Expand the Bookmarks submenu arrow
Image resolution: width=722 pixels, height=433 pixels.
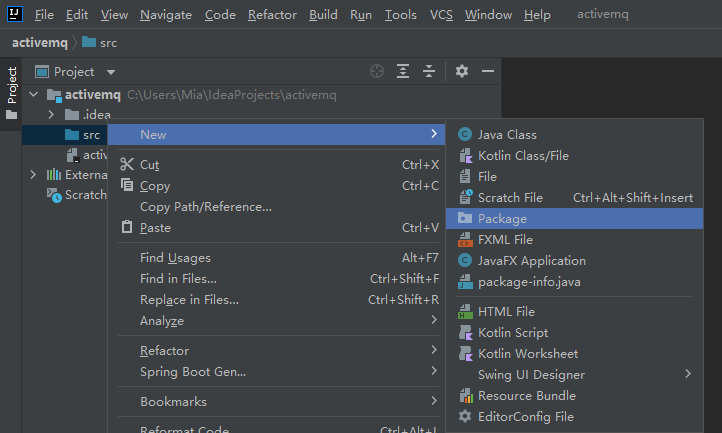pyautogui.click(x=434, y=401)
